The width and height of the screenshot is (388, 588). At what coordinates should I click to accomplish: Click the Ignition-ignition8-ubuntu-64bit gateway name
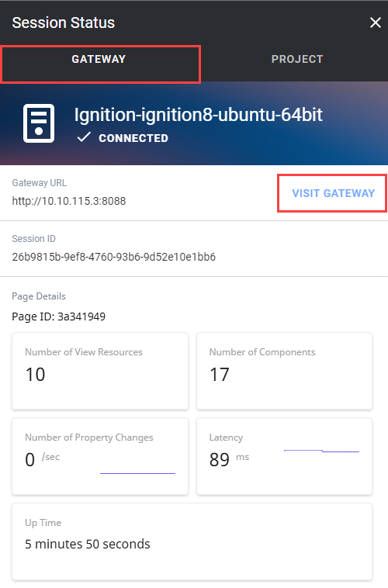point(198,114)
